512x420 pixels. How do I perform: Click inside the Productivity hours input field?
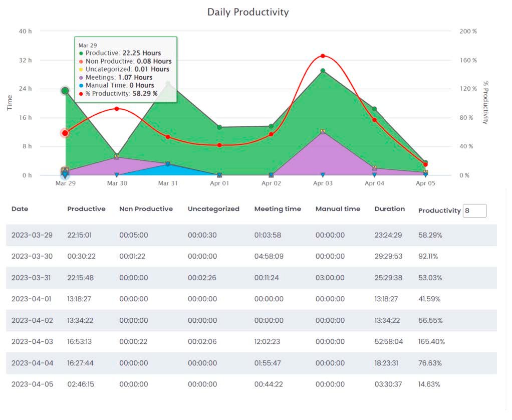(474, 211)
